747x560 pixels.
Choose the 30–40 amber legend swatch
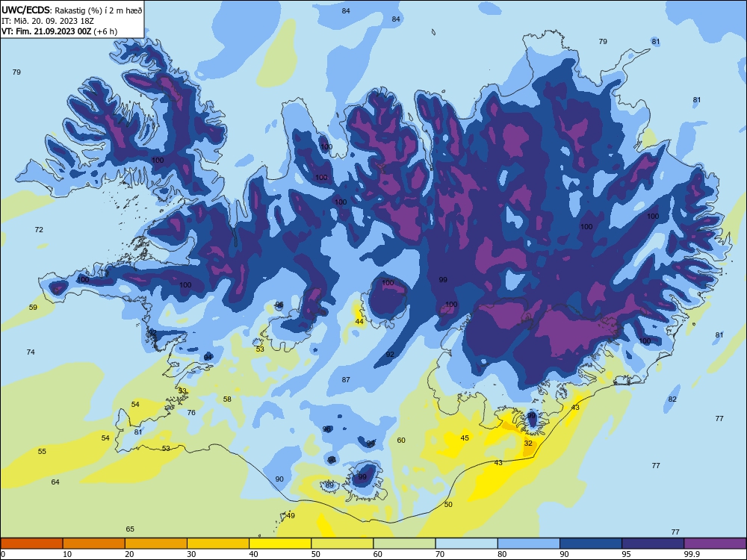tap(218, 544)
